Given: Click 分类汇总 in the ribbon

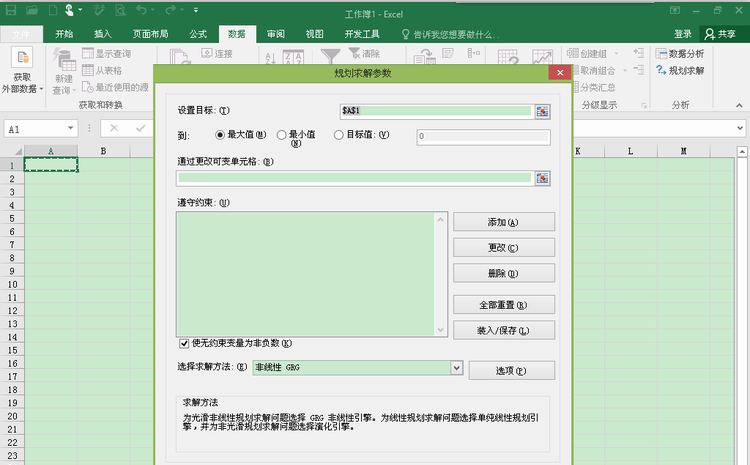Looking at the screenshot, I should [x=595, y=87].
